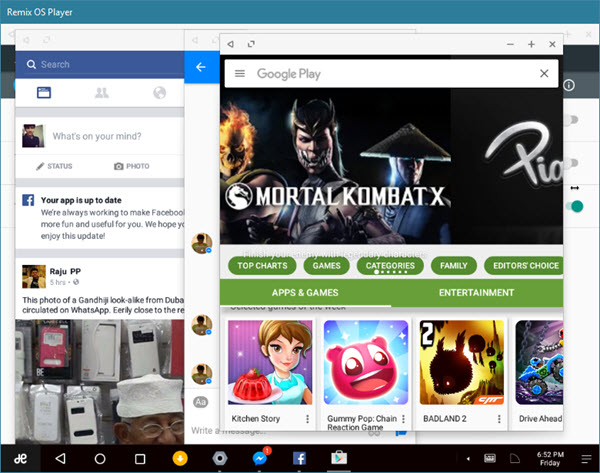This screenshot has height=473, width=600.
Task: Open Facebook from the taskbar
Action: (x=299, y=458)
